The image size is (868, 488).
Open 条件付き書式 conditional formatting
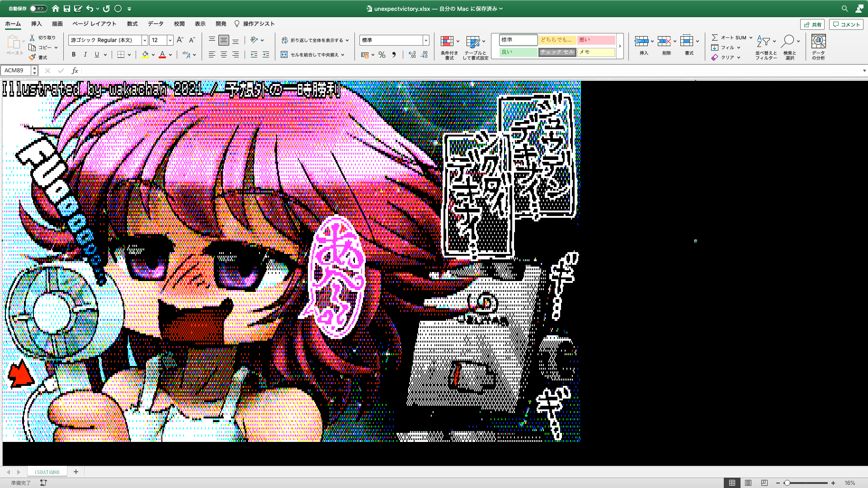point(449,47)
